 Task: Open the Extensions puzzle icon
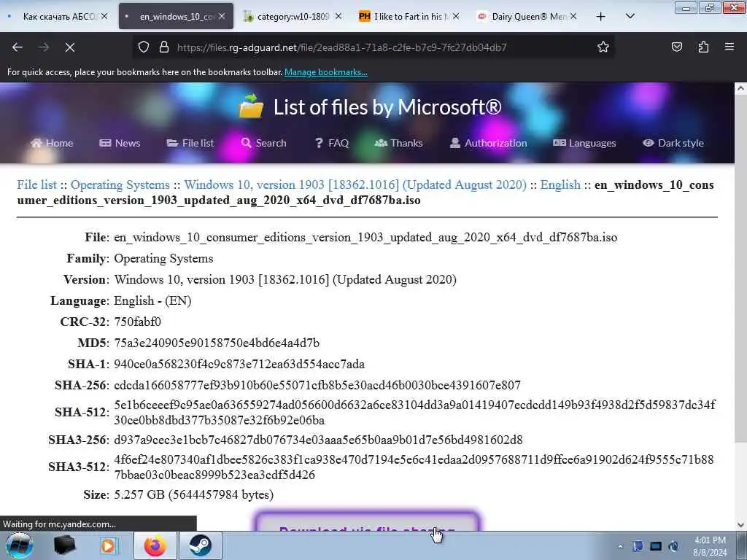703,47
